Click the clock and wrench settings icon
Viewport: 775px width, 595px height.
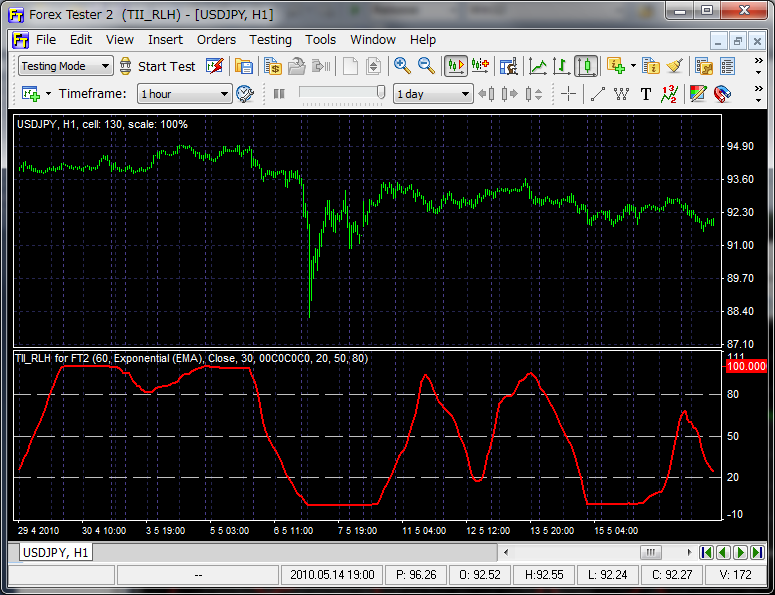[245, 93]
